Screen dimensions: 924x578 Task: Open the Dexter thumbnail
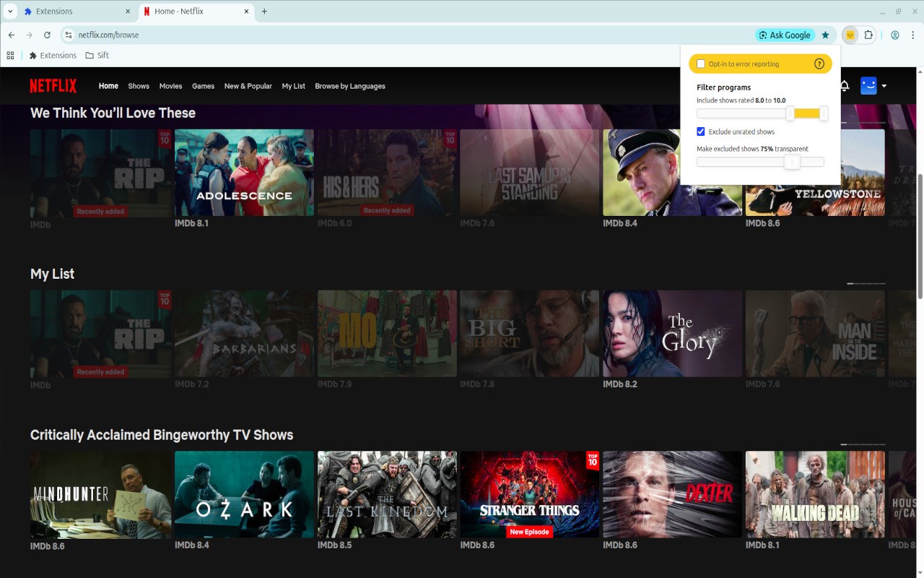pos(672,495)
